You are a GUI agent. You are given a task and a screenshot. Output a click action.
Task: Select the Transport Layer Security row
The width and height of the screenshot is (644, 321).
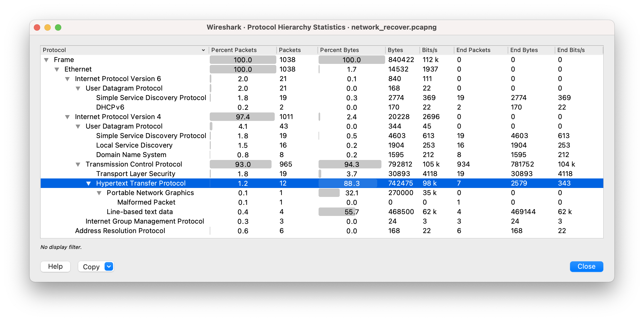[136, 174]
